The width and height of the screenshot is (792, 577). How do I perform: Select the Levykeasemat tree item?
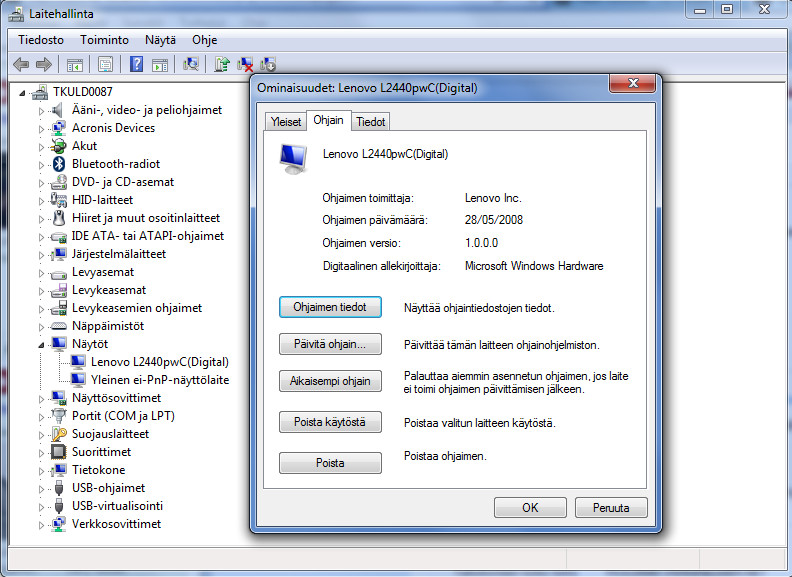109,290
